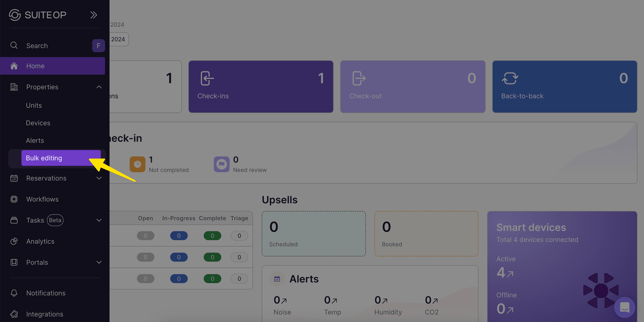Viewport: 644px width, 322px height.
Task: Click the Reservations calendar icon
Action: pyautogui.click(x=14, y=178)
